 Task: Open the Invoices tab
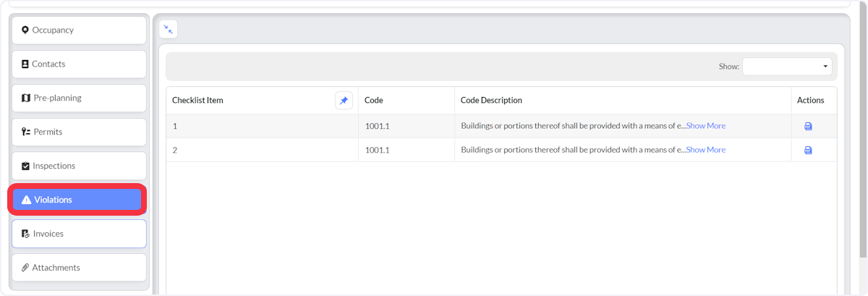point(79,234)
